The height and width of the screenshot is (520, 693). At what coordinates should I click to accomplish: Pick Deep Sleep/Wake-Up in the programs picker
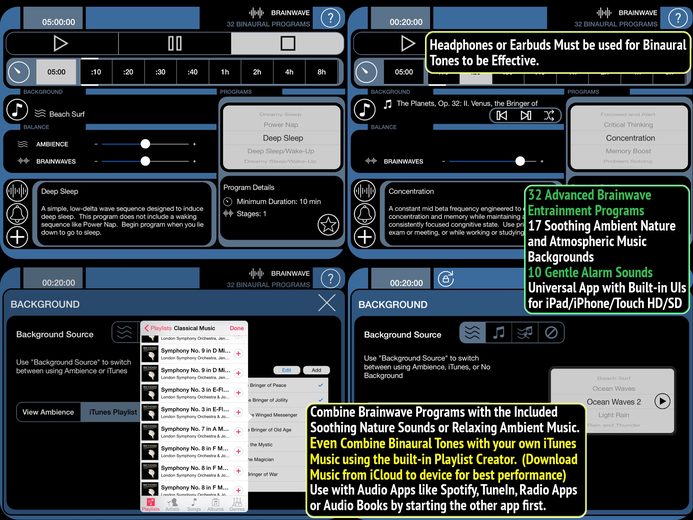pos(281,151)
